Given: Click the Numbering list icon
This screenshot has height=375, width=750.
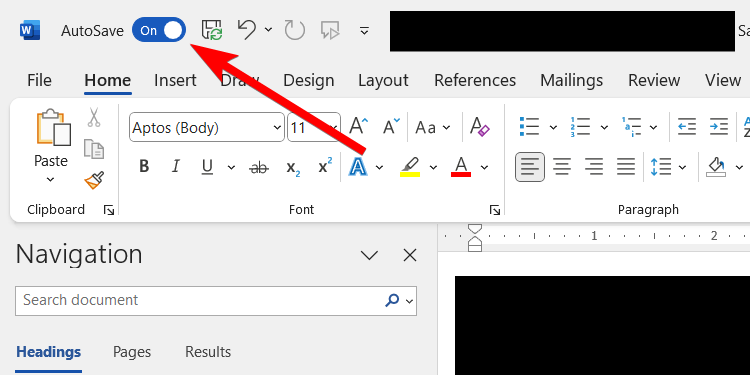Looking at the screenshot, I should tap(580, 127).
